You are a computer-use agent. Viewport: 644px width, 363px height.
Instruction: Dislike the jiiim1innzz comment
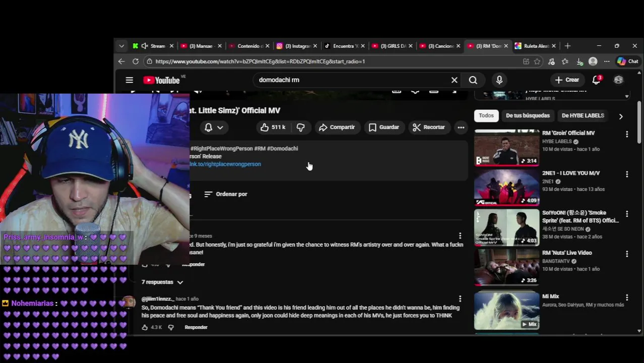pos(171,327)
